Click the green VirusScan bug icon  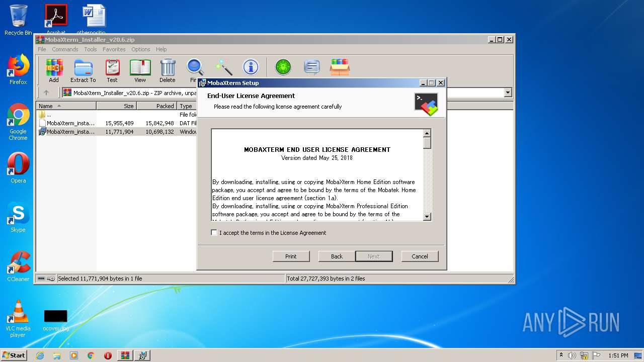point(283,67)
